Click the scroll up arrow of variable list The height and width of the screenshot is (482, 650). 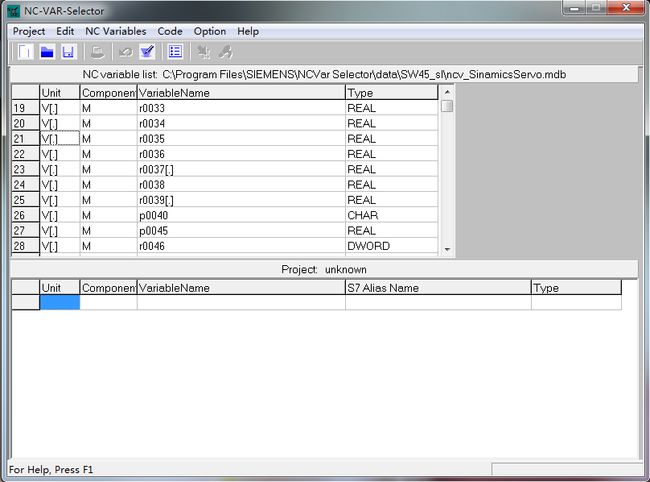(447, 92)
